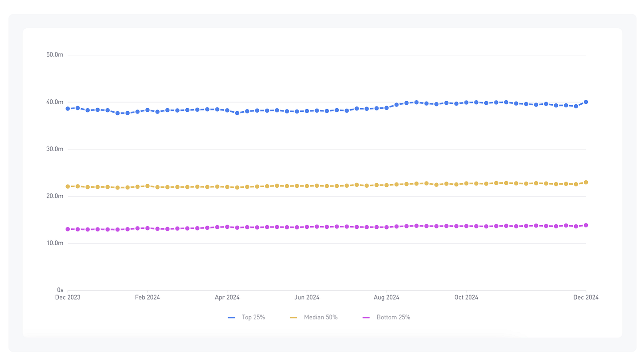644x360 pixels.
Task: Click the Dec 2023 x-axis label
Action: click(x=68, y=298)
